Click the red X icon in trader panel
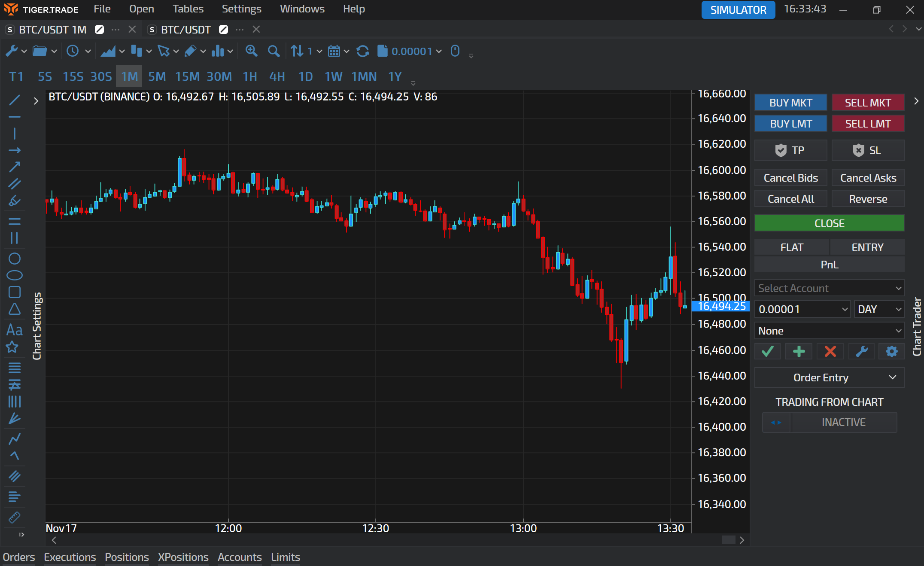The width and height of the screenshot is (924, 566). coord(830,351)
